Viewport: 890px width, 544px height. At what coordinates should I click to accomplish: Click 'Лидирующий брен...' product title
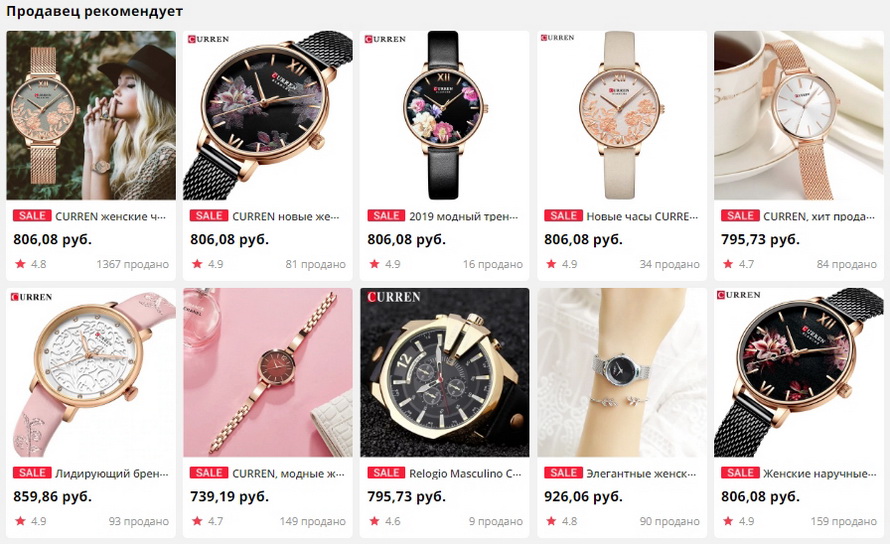coord(112,474)
